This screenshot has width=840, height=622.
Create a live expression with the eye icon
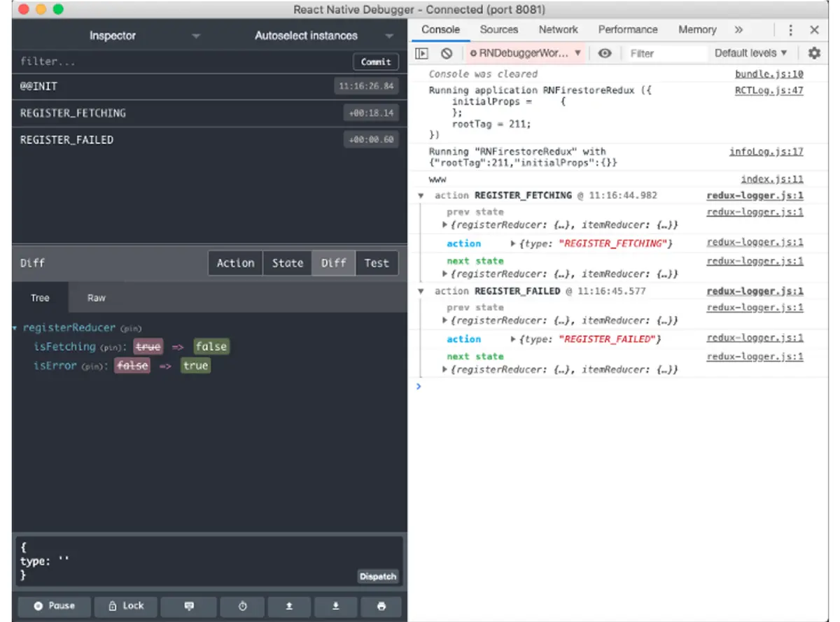(x=605, y=52)
